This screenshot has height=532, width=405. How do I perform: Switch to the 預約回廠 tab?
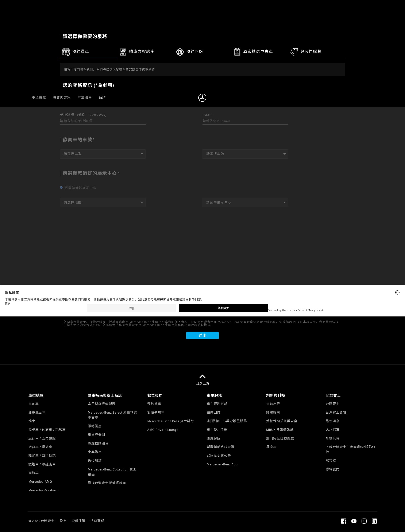tap(202, 52)
